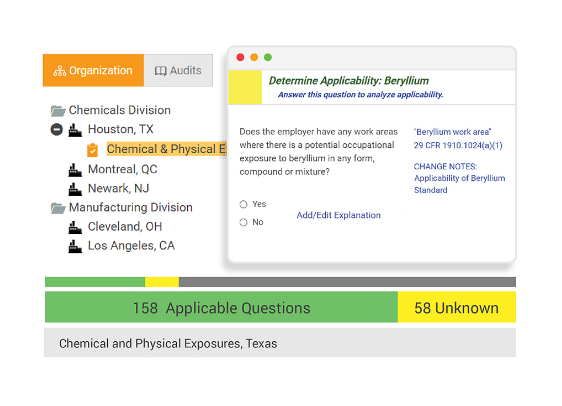Select the No radio button
The image size is (562, 406).
[x=243, y=222]
